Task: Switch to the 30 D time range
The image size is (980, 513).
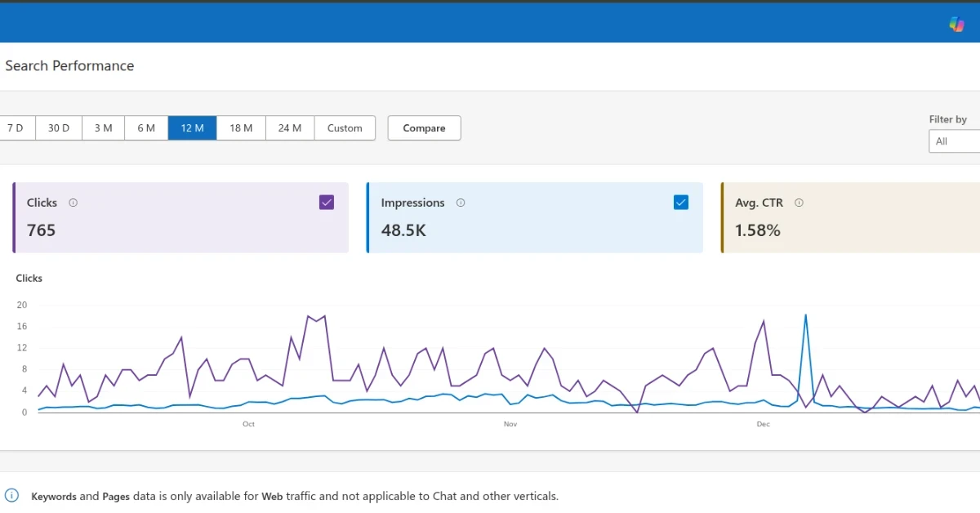Action: 59,128
